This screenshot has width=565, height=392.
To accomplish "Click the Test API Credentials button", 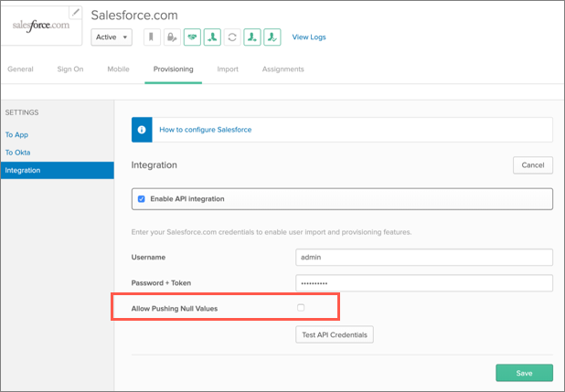I will 335,334.
